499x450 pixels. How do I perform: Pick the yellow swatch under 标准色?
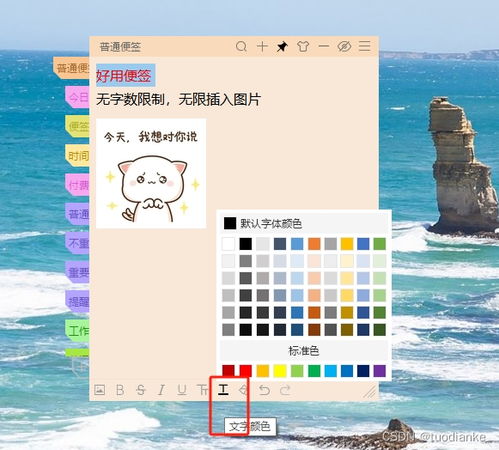point(280,371)
